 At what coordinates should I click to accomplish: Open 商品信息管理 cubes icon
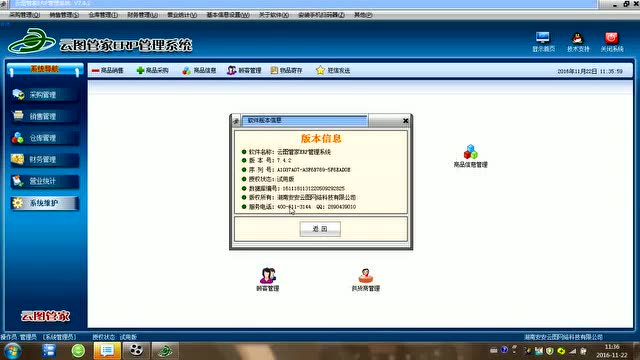(x=471, y=156)
